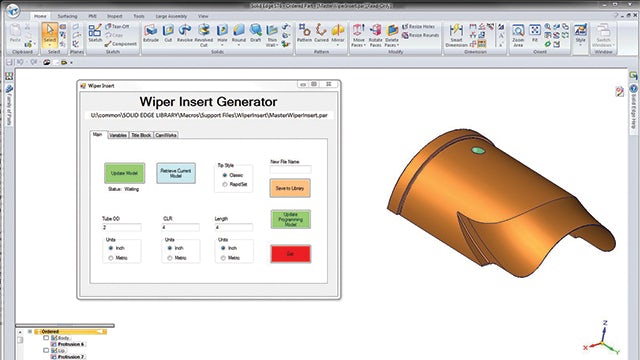Open the CamWorks tab

click(x=166, y=135)
